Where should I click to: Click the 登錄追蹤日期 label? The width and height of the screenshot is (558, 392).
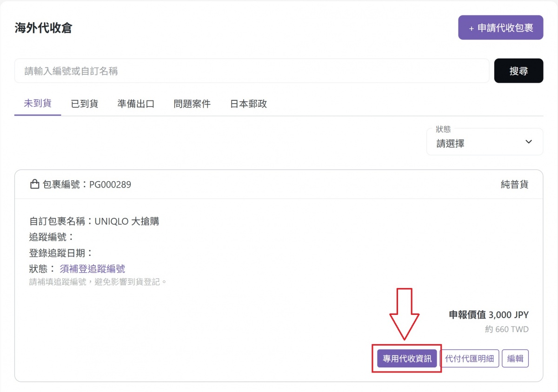(61, 253)
